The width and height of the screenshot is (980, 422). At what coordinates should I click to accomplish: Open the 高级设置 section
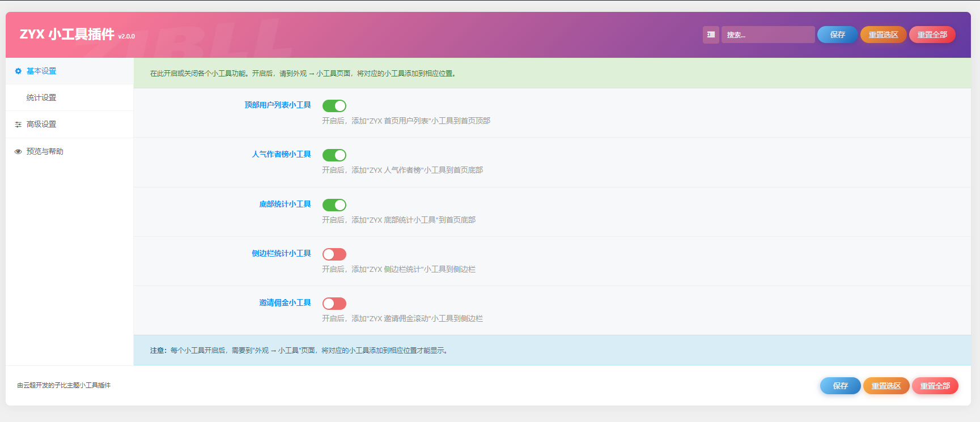tap(69, 125)
